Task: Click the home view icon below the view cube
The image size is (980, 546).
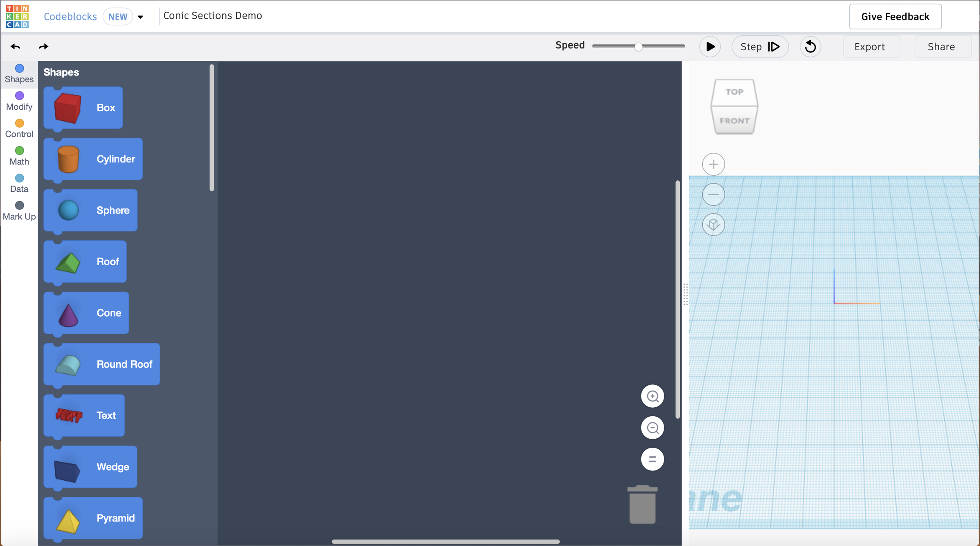Action: pos(713,224)
